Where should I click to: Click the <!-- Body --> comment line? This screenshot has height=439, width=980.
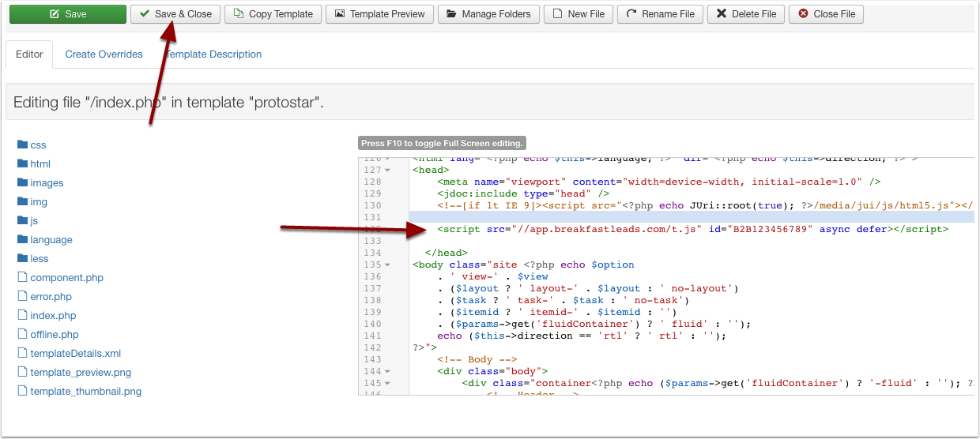coord(476,359)
